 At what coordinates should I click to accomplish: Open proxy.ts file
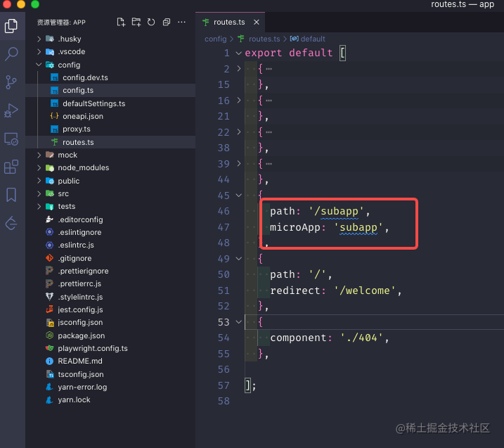(110, 129)
